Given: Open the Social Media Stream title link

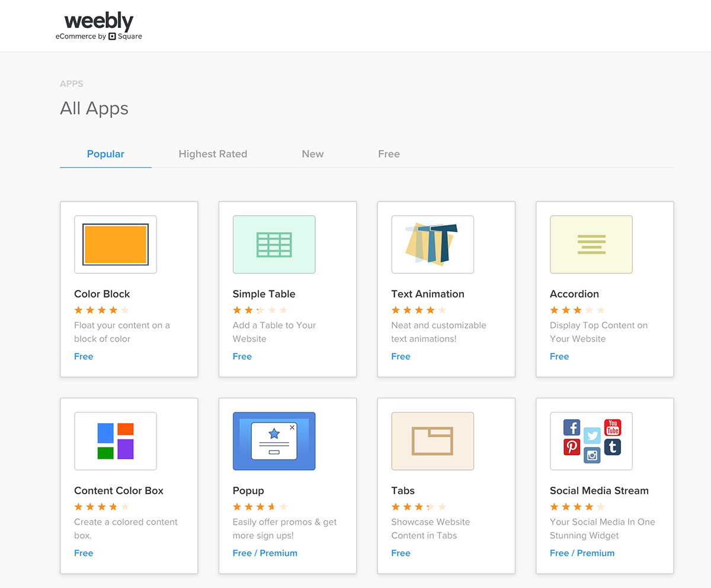Looking at the screenshot, I should 599,491.
